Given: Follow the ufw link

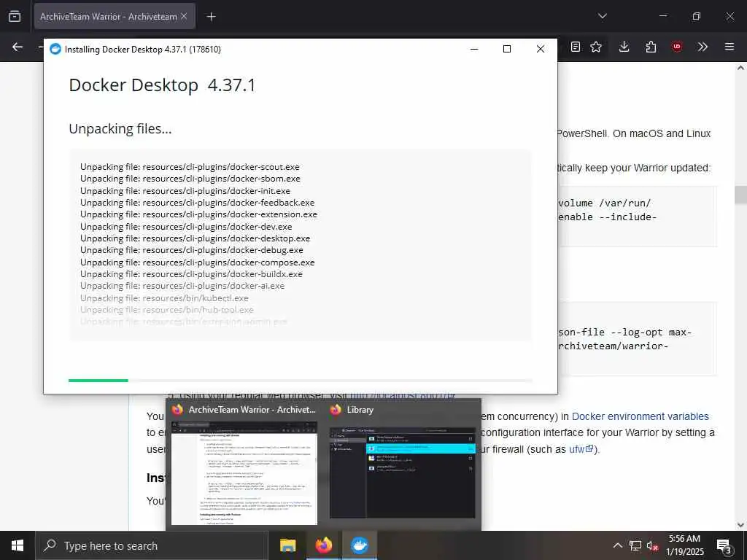Looking at the screenshot, I should pos(581,449).
